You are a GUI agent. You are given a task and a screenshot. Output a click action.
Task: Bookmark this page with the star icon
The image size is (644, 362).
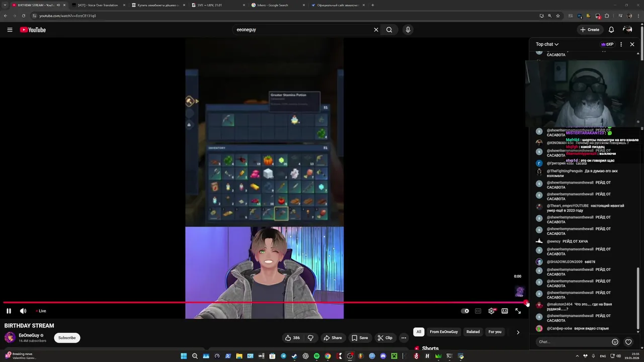(558, 16)
